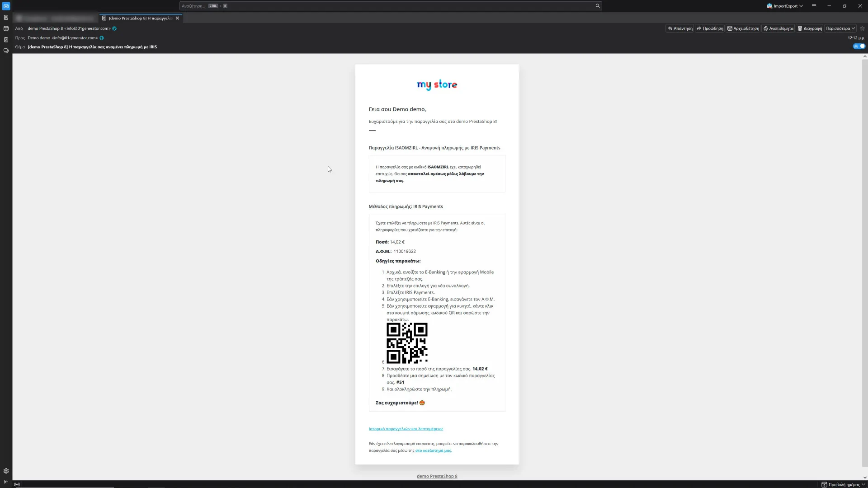This screenshot has width=868, height=488.
Task: Open the Tasks sidebar icon
Action: (x=6, y=40)
